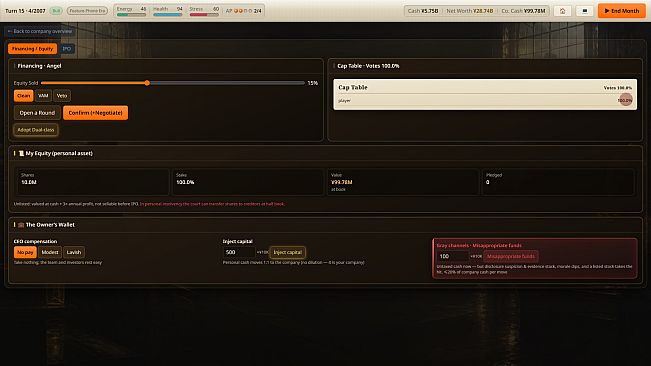651x366 pixels.
Task: Open the home icon in top bar
Action: coord(563,11)
